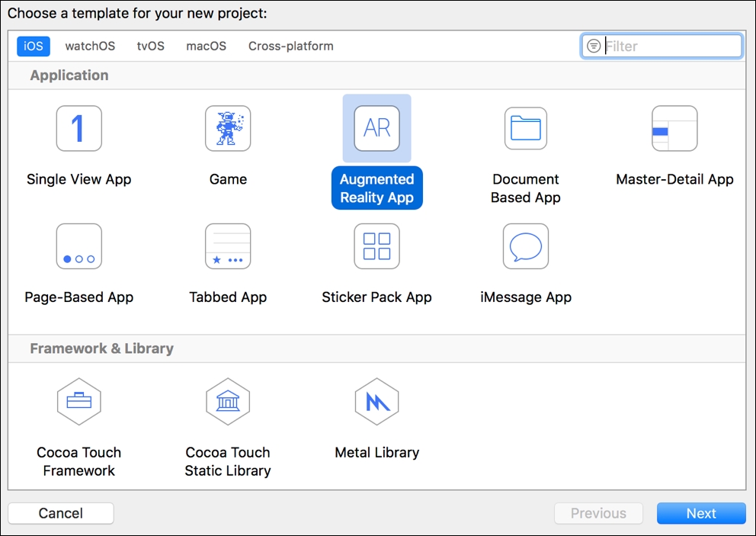Focus the Filter text field
Image resolution: width=756 pixels, height=536 pixels.
pyautogui.click(x=661, y=46)
